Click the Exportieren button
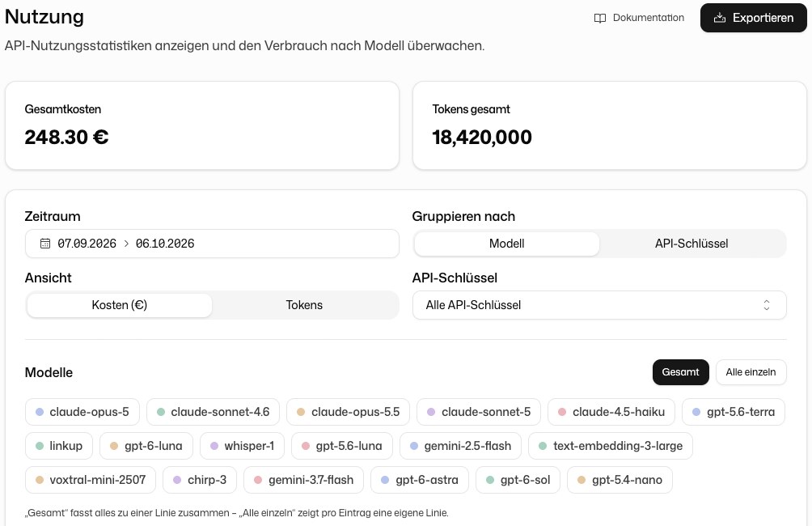Screen dimensions: 812x526 pyautogui.click(x=754, y=18)
